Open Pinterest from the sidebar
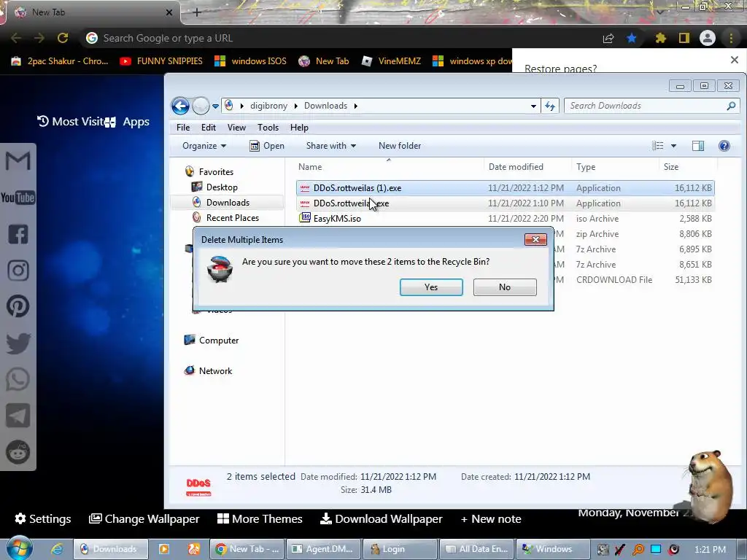Screen dimensions: 747x560 point(18,306)
